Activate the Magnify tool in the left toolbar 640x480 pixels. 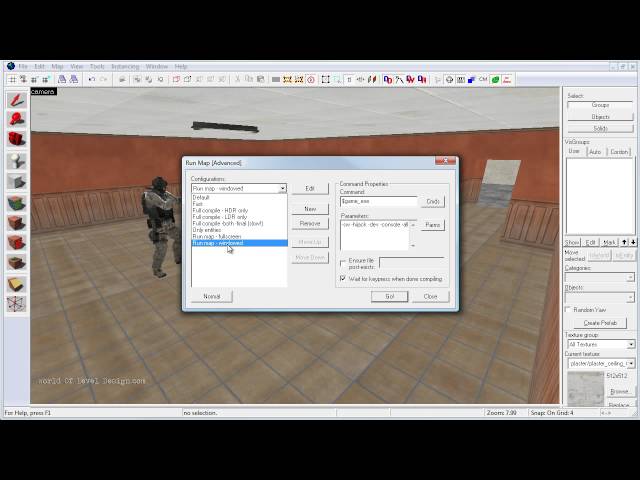click(16, 119)
